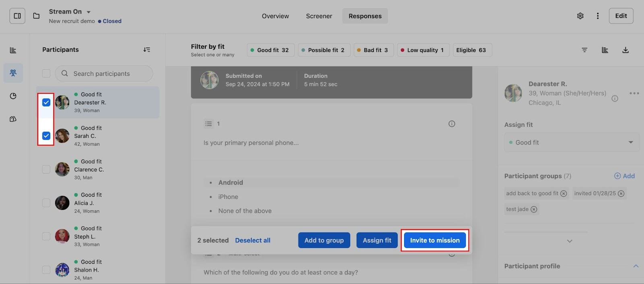Switch to the Screener tab
The height and width of the screenshot is (284, 644).
[x=319, y=16]
